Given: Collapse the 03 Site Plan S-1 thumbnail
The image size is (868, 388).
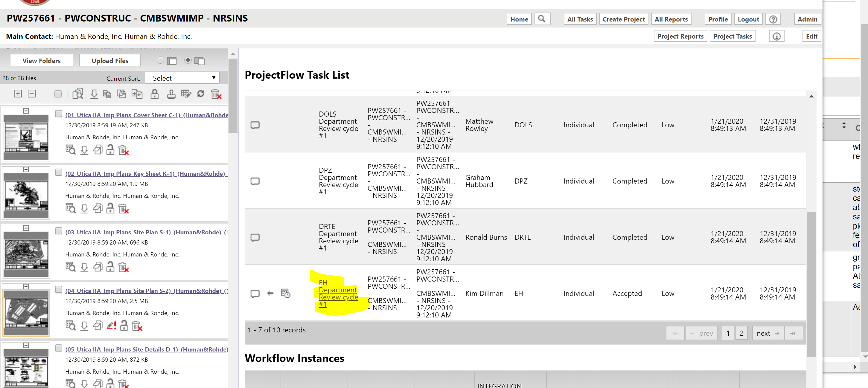Looking at the screenshot, I should pyautogui.click(x=26, y=228).
